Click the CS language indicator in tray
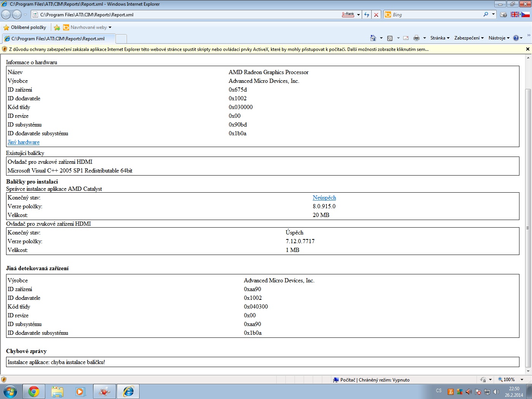The width and height of the screenshot is (532, 399). pyautogui.click(x=439, y=391)
